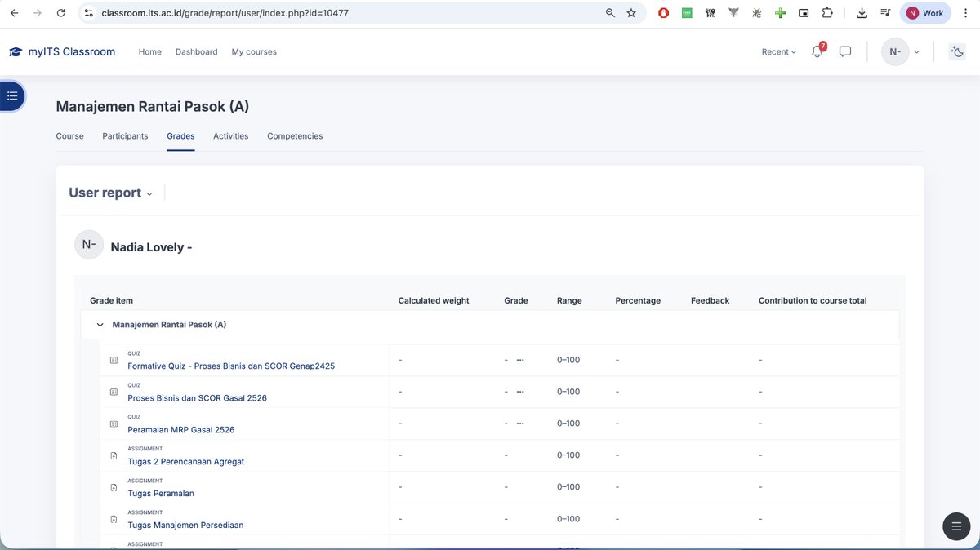
Task: Click the myITS Classroom graduation cap logo
Action: 16,51
